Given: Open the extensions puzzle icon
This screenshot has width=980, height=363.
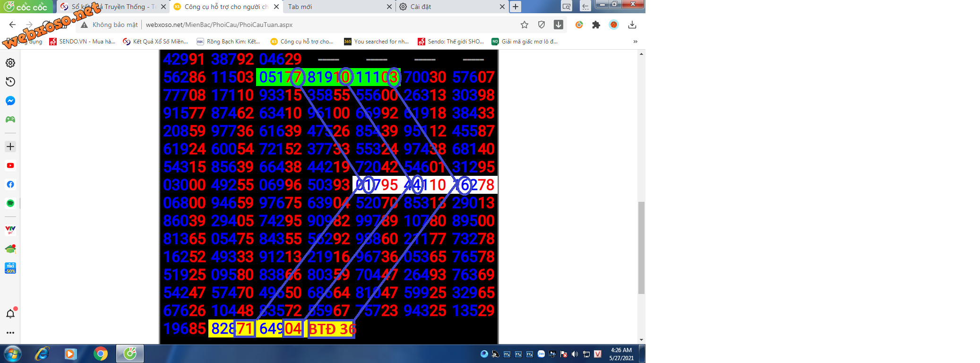Looking at the screenshot, I should [596, 25].
